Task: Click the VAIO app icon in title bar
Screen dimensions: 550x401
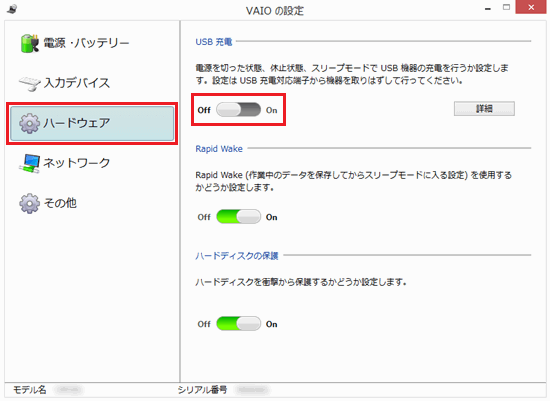Action: click(x=12, y=8)
